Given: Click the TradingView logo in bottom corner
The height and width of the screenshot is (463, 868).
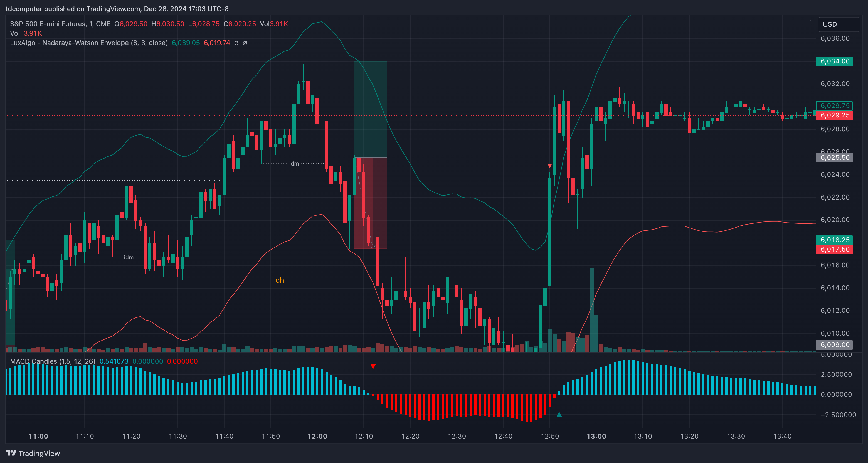Looking at the screenshot, I should (x=32, y=453).
